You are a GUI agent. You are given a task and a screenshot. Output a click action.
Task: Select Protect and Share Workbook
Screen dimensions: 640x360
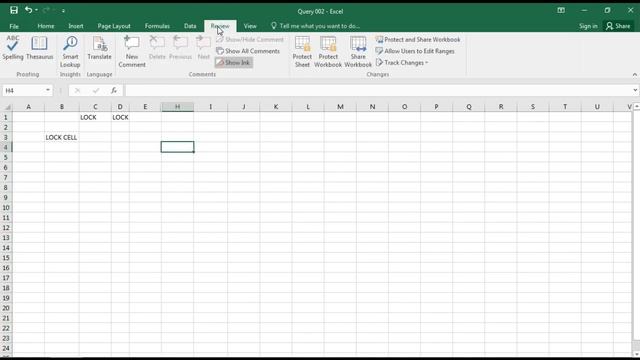tap(418, 40)
